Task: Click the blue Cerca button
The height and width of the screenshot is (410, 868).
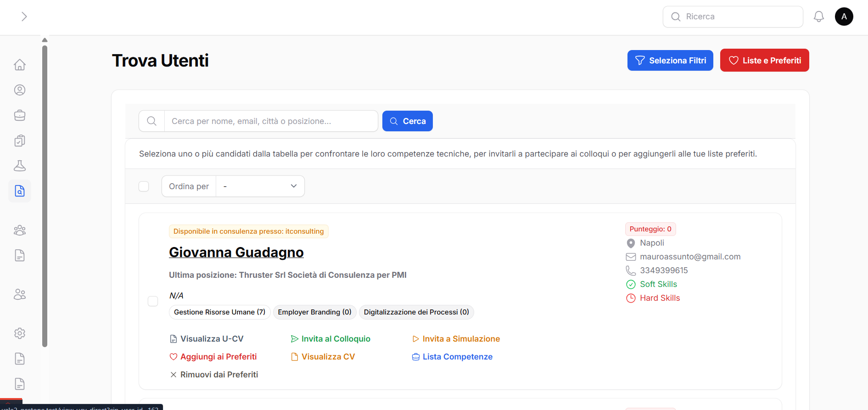Action: 407,121
